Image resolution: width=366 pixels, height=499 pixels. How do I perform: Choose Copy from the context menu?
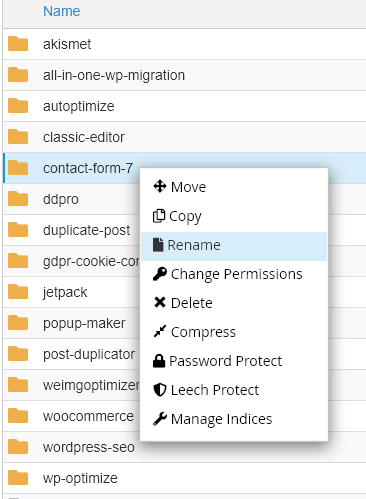point(234,216)
